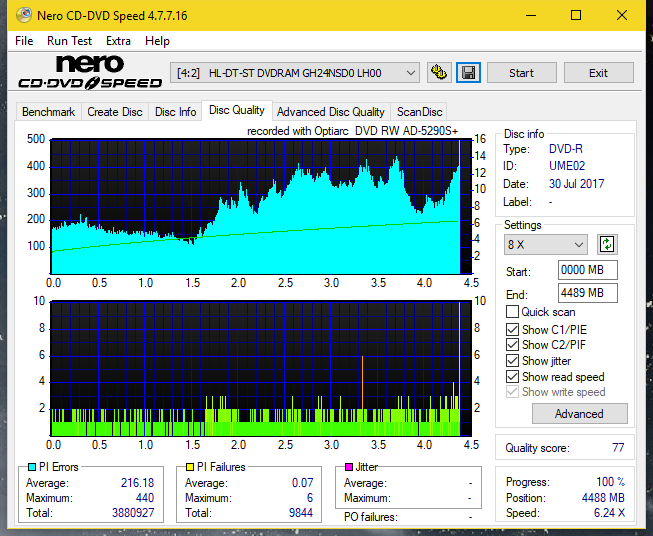653x536 pixels.
Task: Click the Start position field 0000 MB
Action: click(587, 270)
